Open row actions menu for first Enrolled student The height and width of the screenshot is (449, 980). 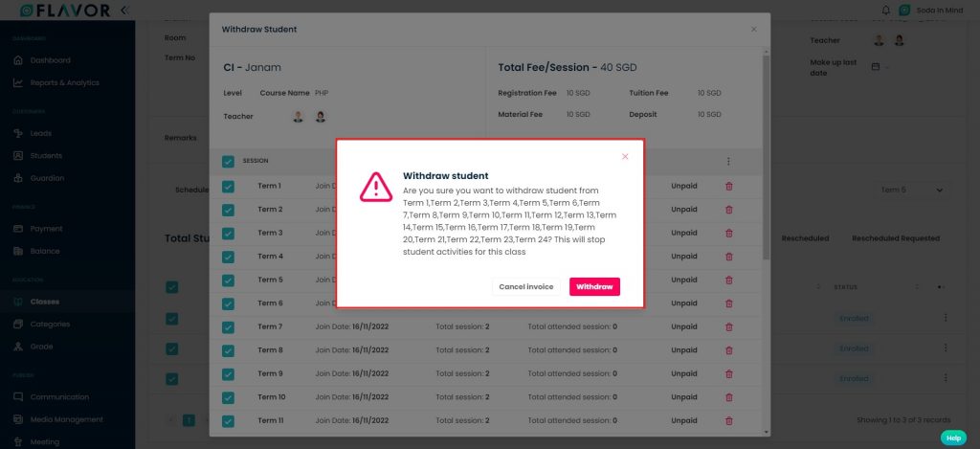(x=945, y=318)
